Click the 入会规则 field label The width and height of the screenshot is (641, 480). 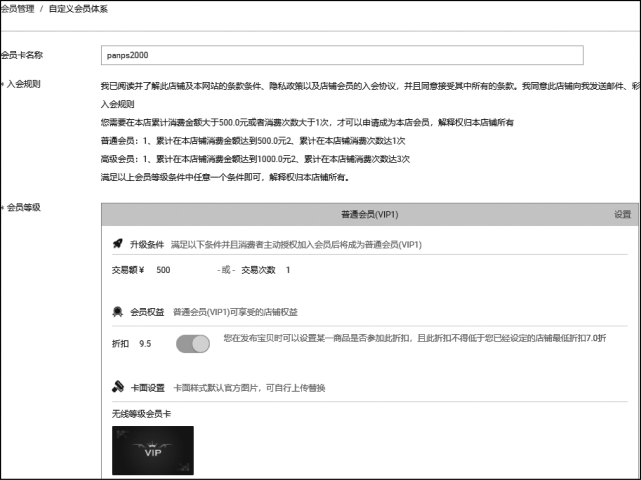click(23, 84)
